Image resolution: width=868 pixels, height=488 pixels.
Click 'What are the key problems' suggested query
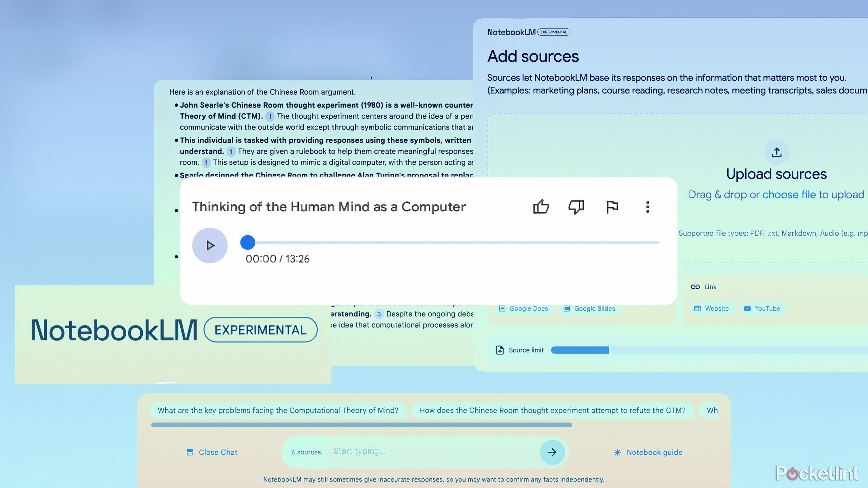[x=278, y=410]
